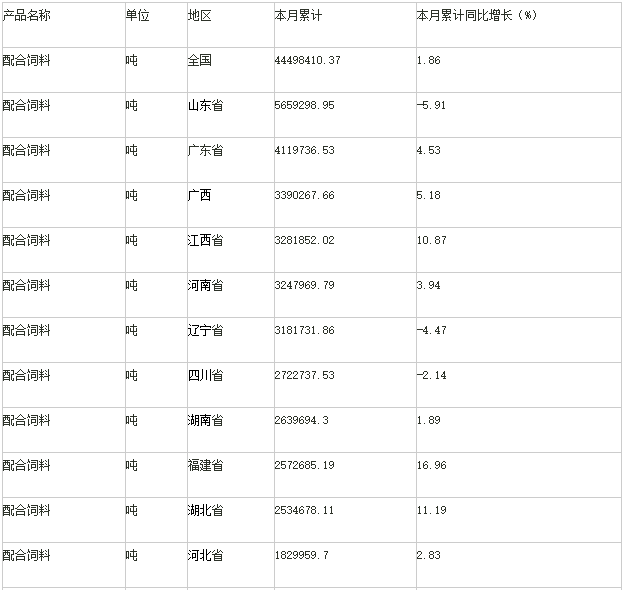Screen dimensions: 627x590
Task: Click the 全国 region cell
Action: [x=200, y=60]
